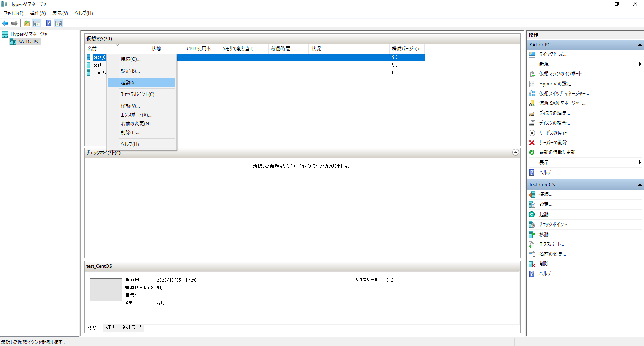Screen dimensions: 644x346
Task: Click the Back arrow in the toolbar
Action: (5, 23)
